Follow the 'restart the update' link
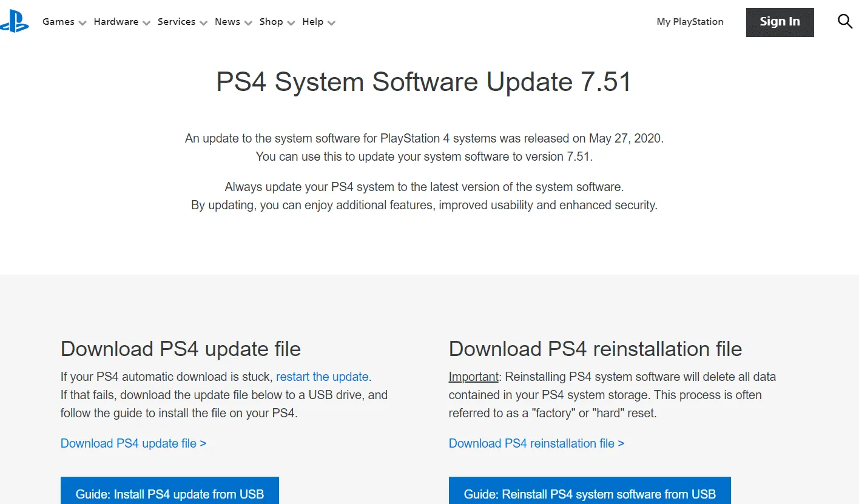The image size is (859, 504). [x=322, y=377]
